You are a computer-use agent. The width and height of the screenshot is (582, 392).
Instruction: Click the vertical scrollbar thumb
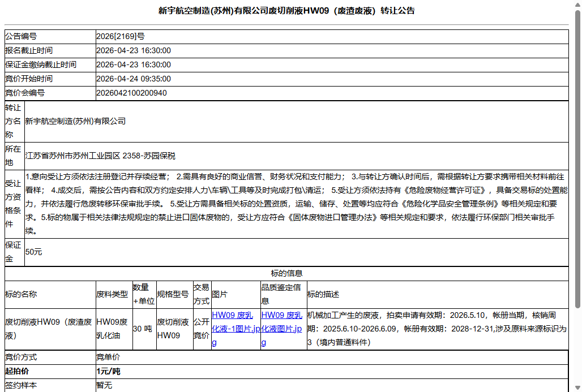[x=577, y=160]
